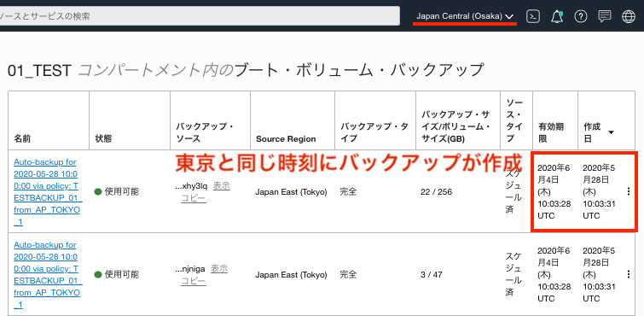This screenshot has height=316, width=644.
Task: Click the Source Region column header
Action: (x=286, y=139)
